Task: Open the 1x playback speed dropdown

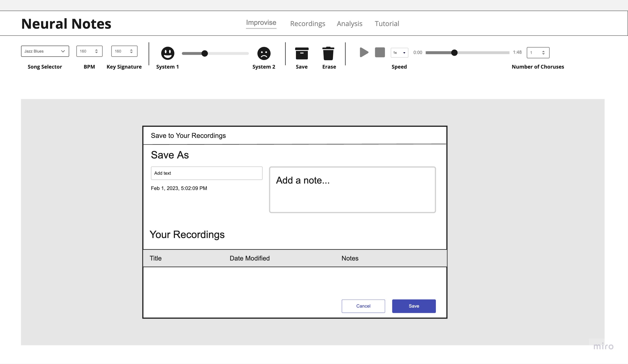Action: (399, 53)
